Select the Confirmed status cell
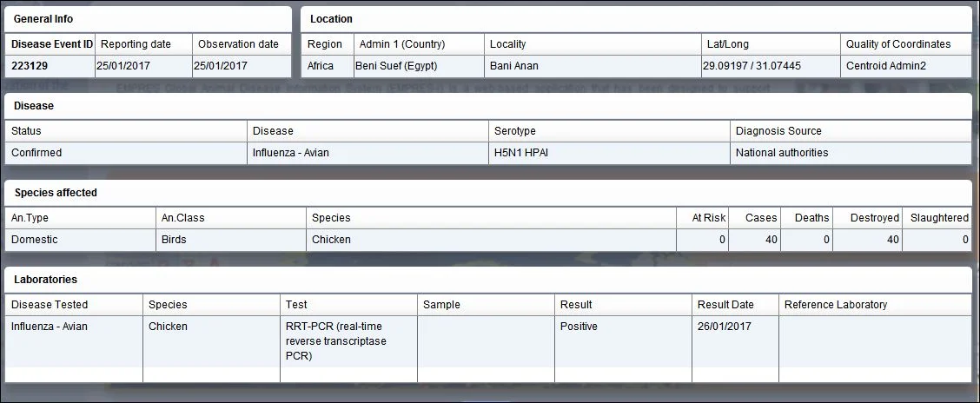Viewport: 980px width, 403px height. tap(126, 153)
